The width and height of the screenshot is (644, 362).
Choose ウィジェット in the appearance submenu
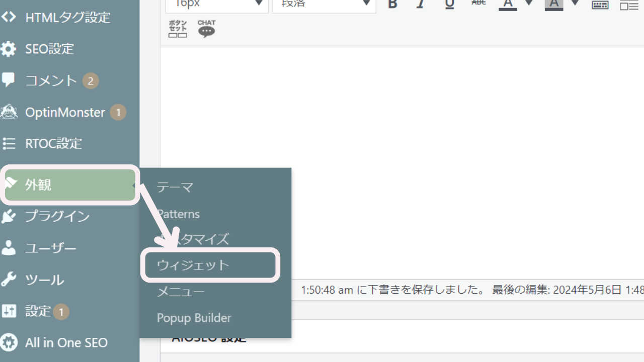tap(193, 265)
